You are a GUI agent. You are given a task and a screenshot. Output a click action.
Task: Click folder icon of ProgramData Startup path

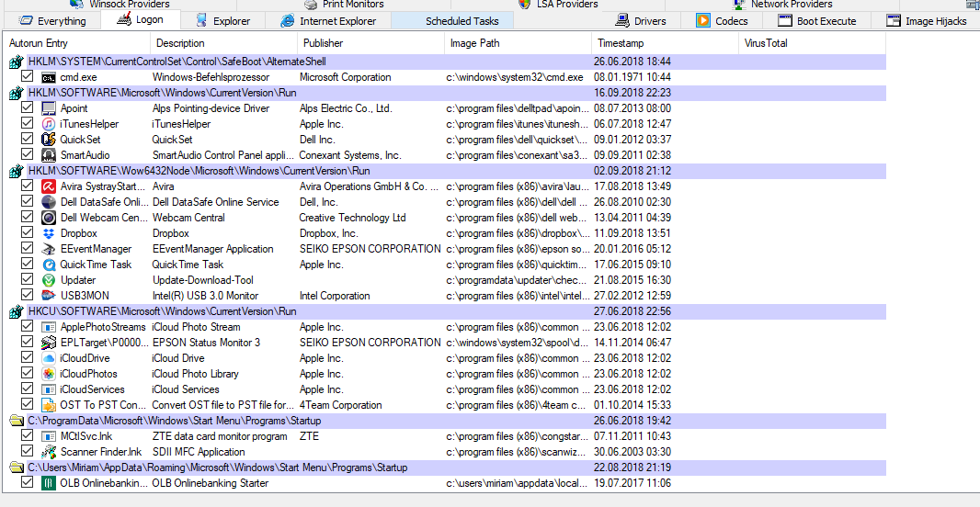[x=16, y=421]
